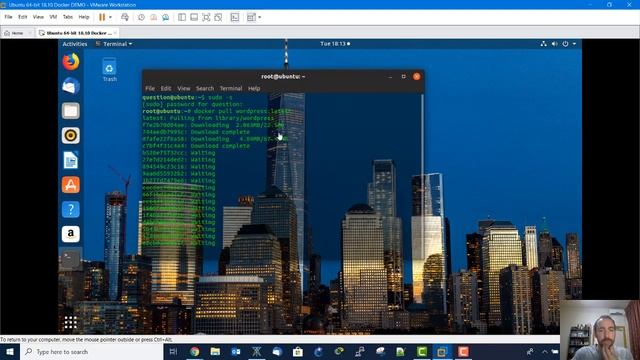Revert virtual machine to previous snapshot
The height and width of the screenshot is (360, 640).
pyautogui.click(x=153, y=17)
